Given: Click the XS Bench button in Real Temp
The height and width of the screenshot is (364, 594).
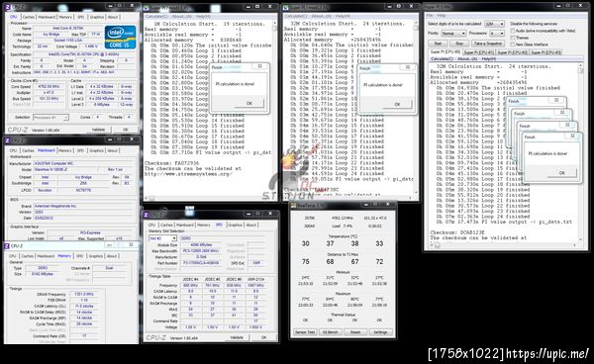Looking at the screenshot, I should pyautogui.click(x=330, y=332).
